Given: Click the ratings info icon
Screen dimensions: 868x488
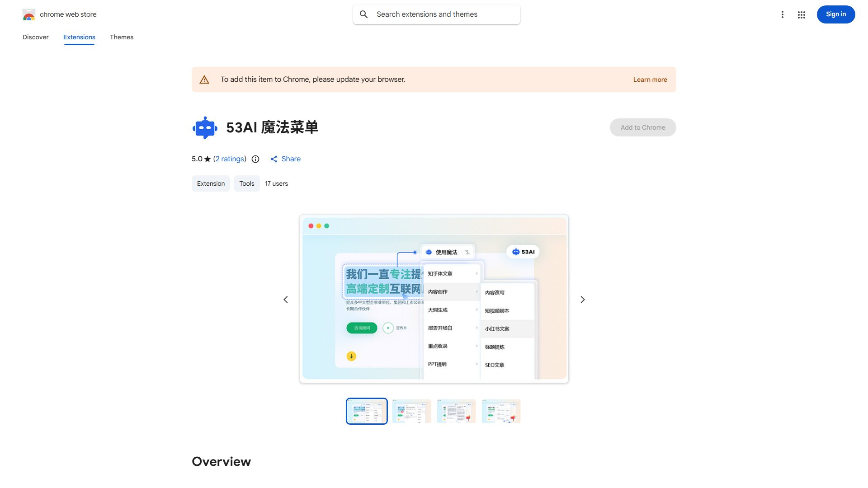Looking at the screenshot, I should click(x=255, y=159).
